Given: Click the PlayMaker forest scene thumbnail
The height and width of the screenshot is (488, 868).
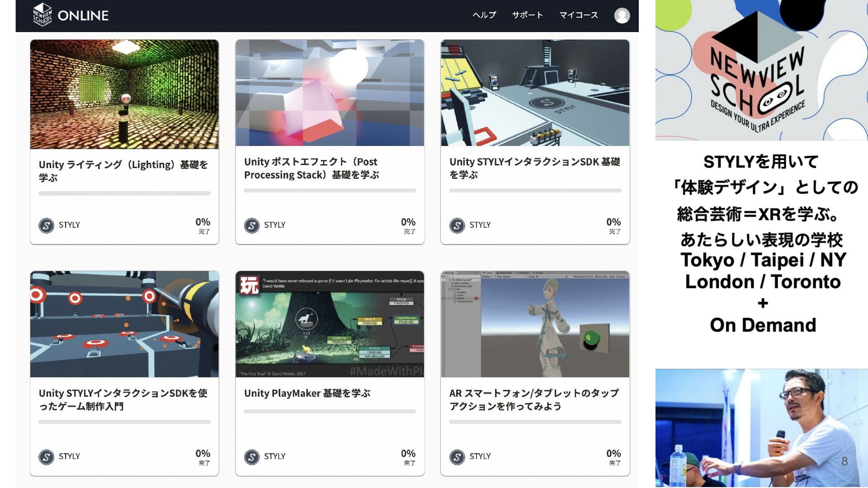Looking at the screenshot, I should tap(330, 324).
